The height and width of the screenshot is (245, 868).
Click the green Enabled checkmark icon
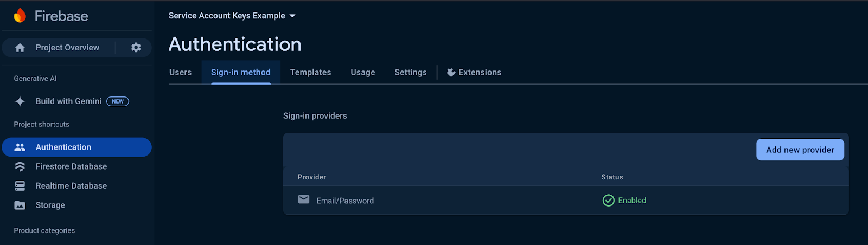[609, 201]
